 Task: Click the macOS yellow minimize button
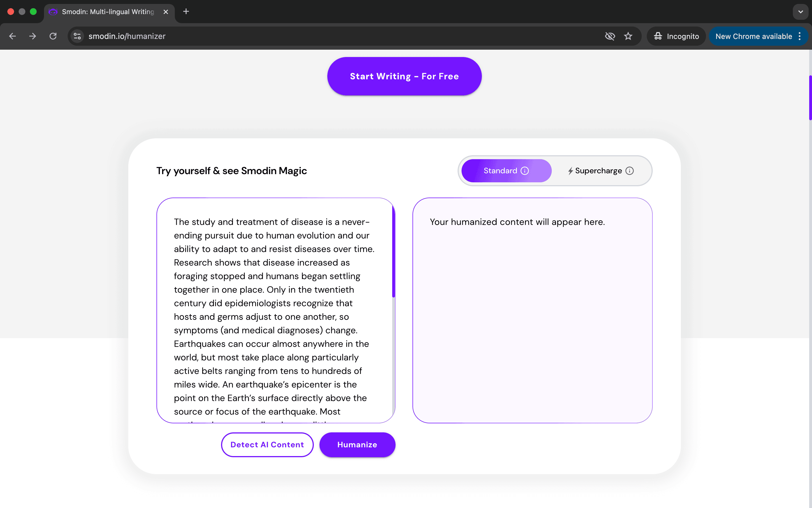coord(22,12)
